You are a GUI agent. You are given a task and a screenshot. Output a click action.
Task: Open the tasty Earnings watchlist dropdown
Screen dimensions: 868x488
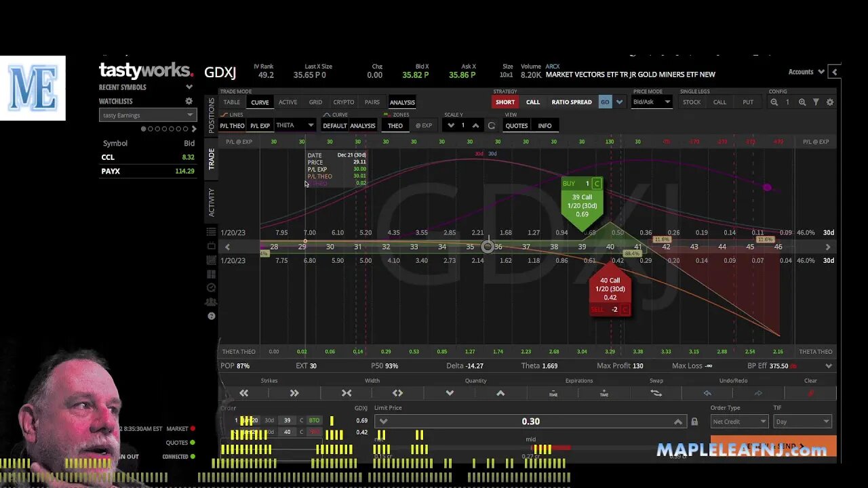click(147, 115)
